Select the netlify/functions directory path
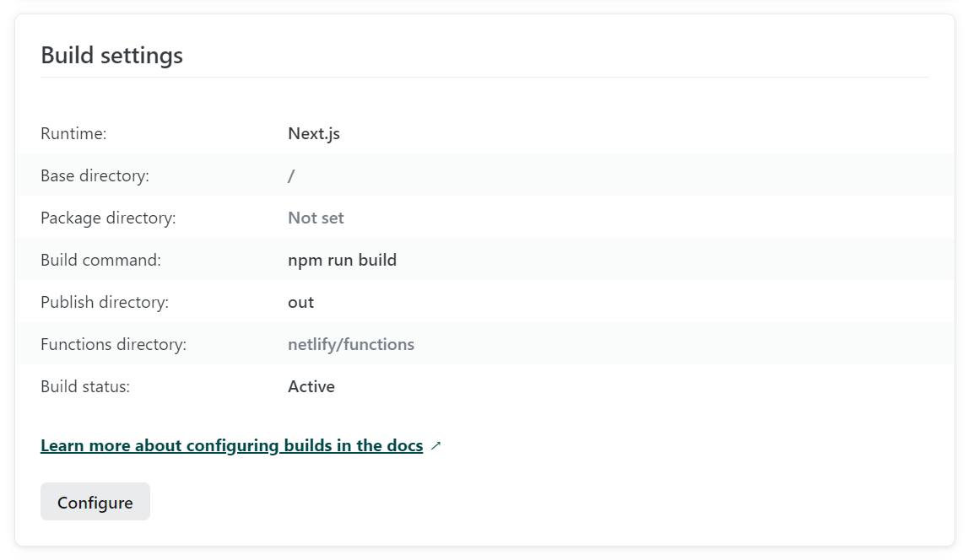Viewport: 968px width, 560px height. click(349, 344)
